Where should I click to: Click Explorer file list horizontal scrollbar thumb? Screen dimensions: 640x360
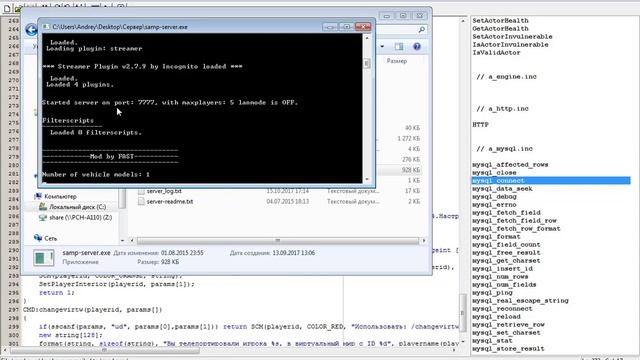278,240
